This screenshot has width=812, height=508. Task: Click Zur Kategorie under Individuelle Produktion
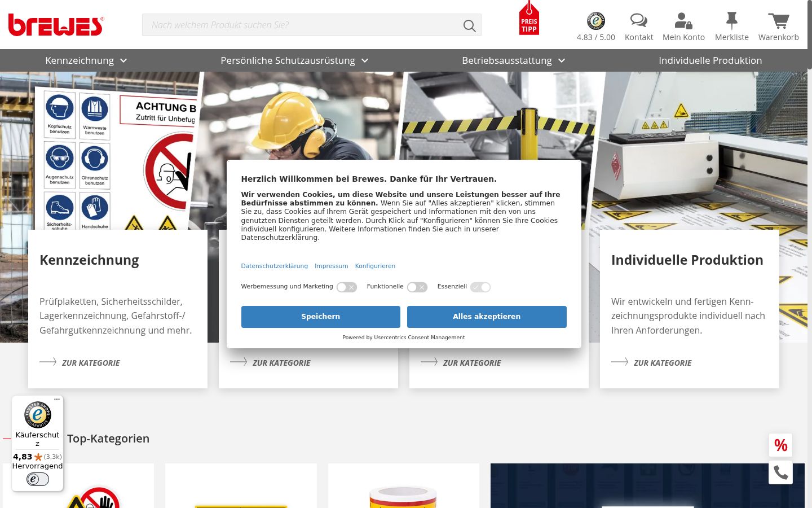point(651,362)
